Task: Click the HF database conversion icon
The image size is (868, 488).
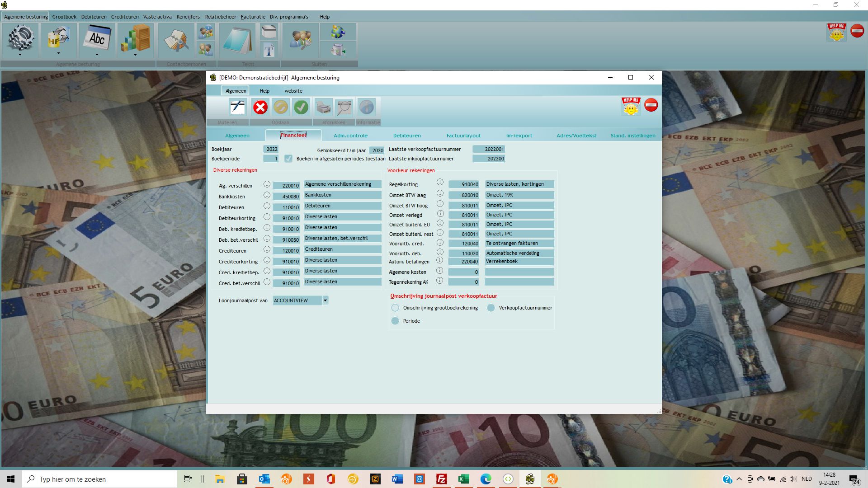Action: [x=58, y=38]
